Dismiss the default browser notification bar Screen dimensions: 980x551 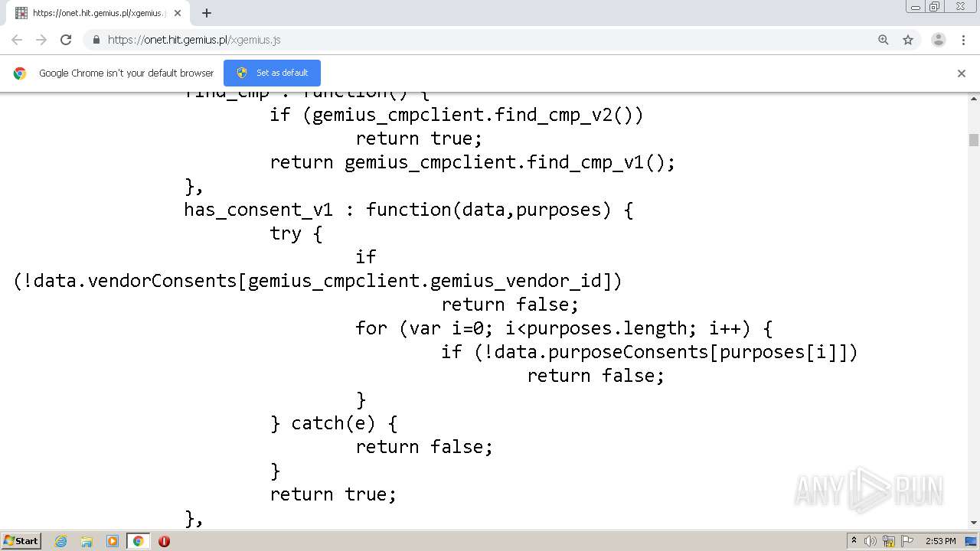[x=962, y=73]
